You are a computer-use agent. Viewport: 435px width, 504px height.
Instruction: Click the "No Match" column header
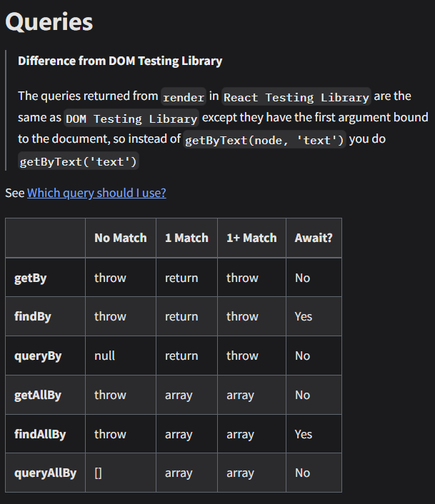(120, 238)
